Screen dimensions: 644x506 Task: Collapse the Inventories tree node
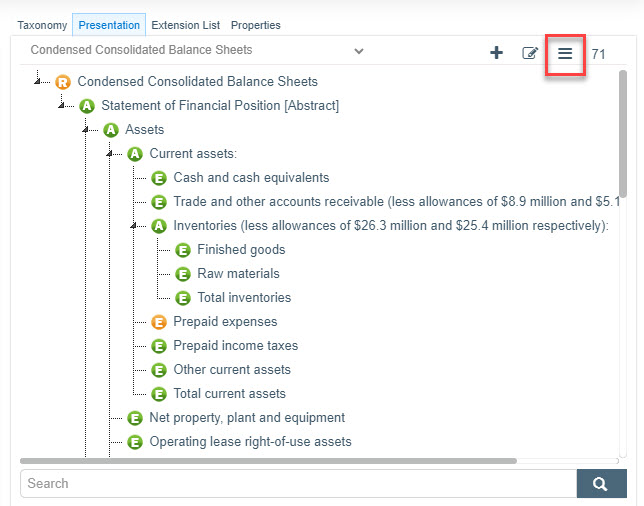pos(134,225)
